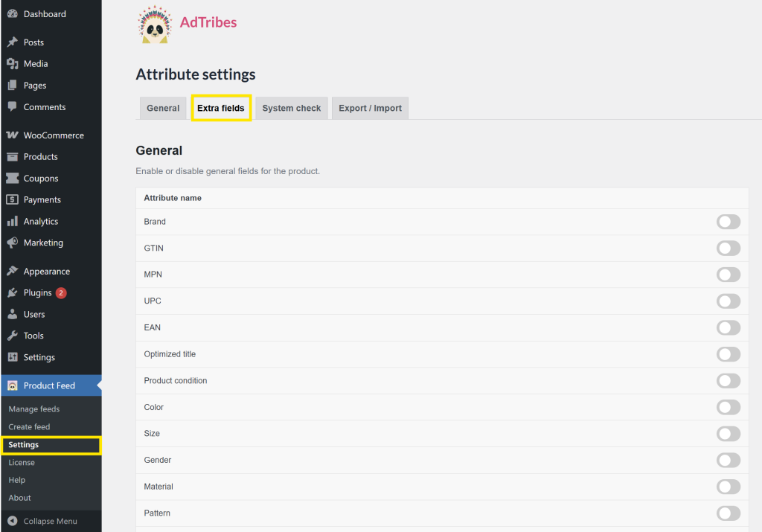Enable the Product condition attribute
This screenshot has height=532, width=762.
(x=729, y=380)
